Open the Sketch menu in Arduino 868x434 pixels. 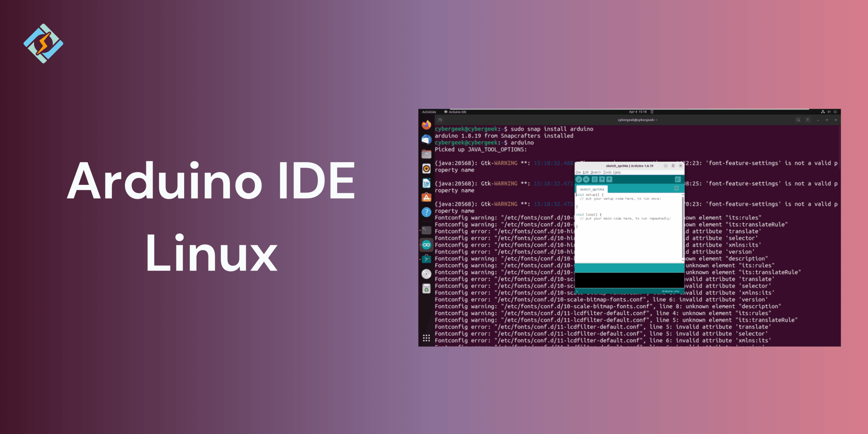pos(596,172)
